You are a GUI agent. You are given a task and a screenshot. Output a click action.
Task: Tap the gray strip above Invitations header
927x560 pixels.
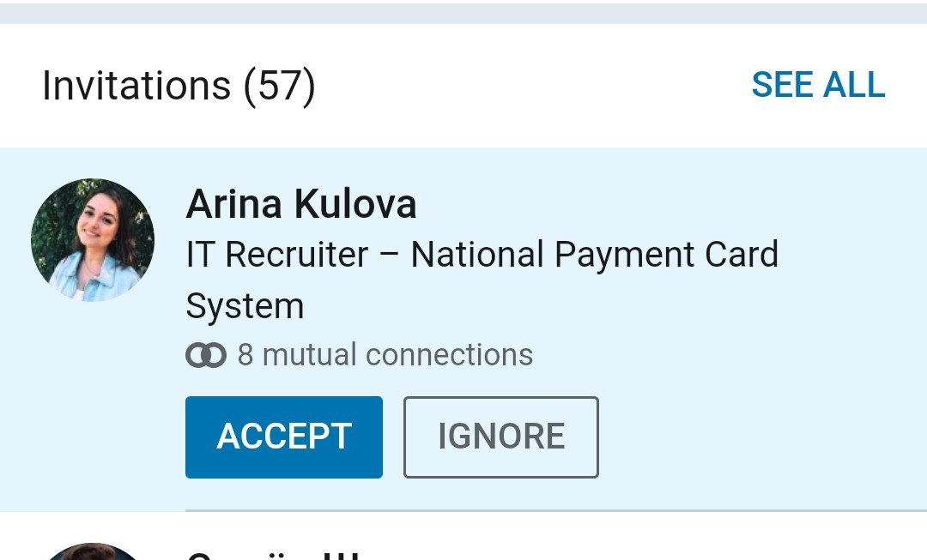tap(463, 13)
